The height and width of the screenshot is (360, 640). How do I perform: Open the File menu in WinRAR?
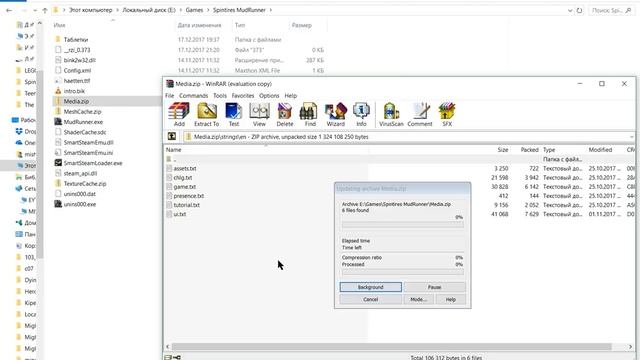(x=170, y=96)
